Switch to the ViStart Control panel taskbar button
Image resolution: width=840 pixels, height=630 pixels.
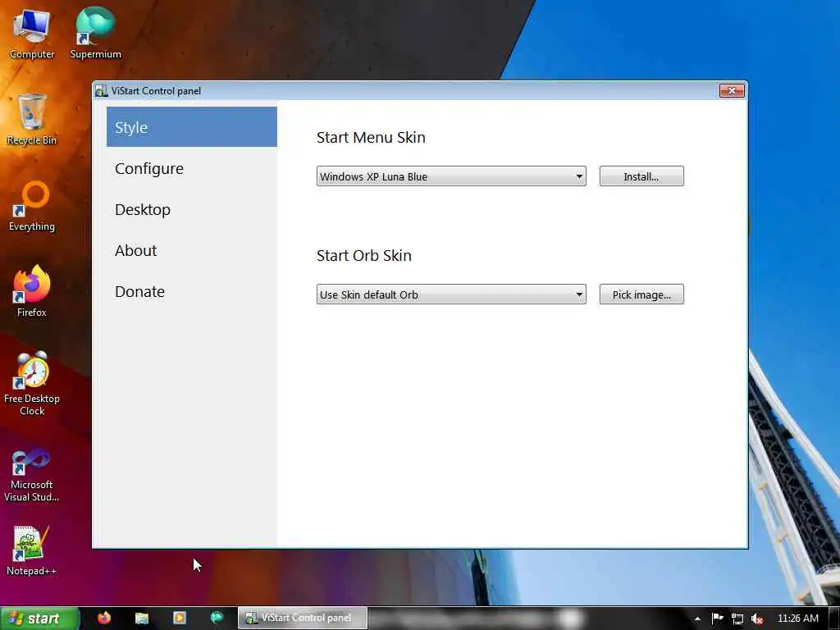click(x=303, y=619)
